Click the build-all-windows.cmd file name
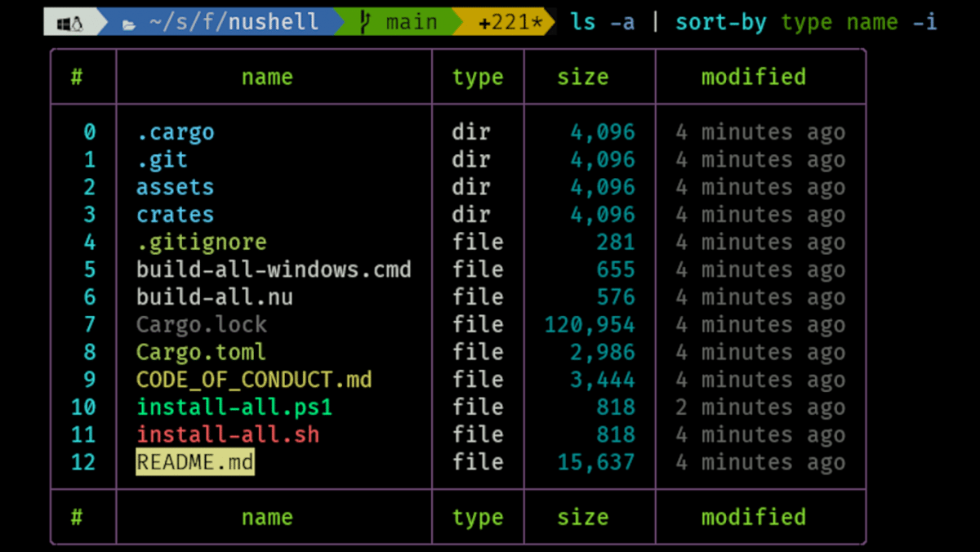The image size is (980, 552). click(x=274, y=269)
